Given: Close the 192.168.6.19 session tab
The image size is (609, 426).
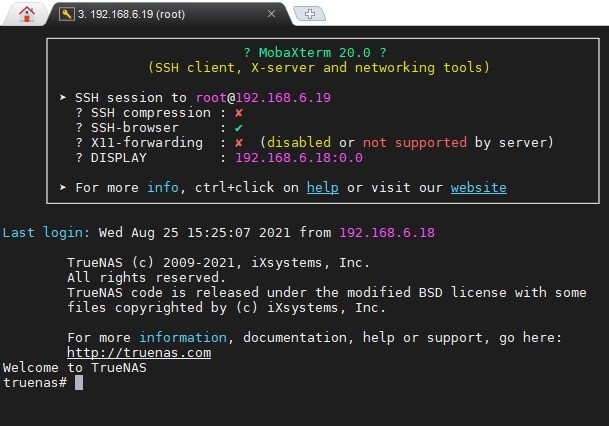Looking at the screenshot, I should tap(271, 14).
